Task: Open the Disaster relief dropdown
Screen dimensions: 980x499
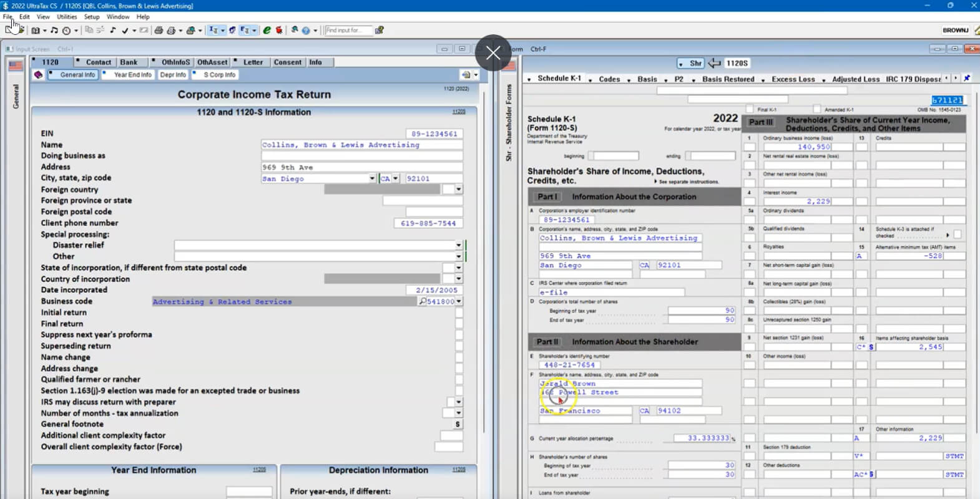Action: point(459,245)
